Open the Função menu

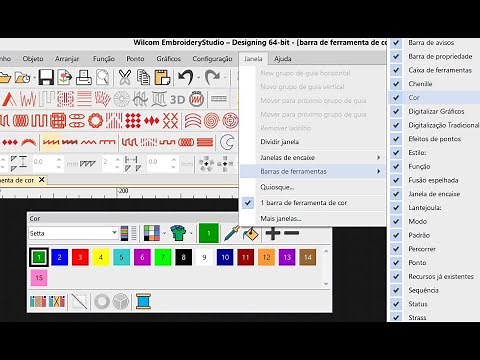tap(104, 59)
